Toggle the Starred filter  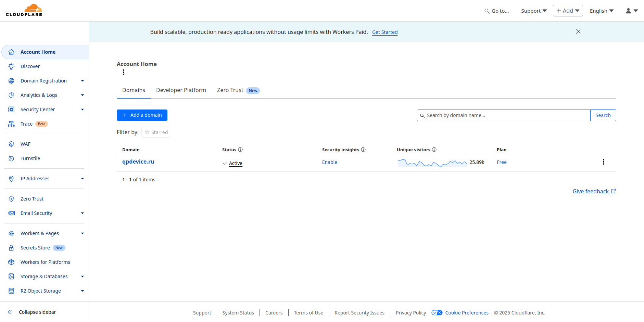[x=156, y=132]
